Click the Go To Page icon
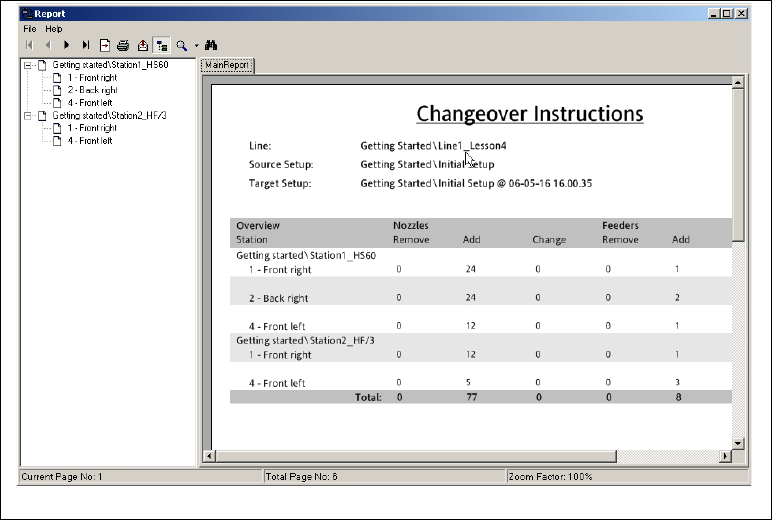This screenshot has height=520, width=772. (105, 45)
